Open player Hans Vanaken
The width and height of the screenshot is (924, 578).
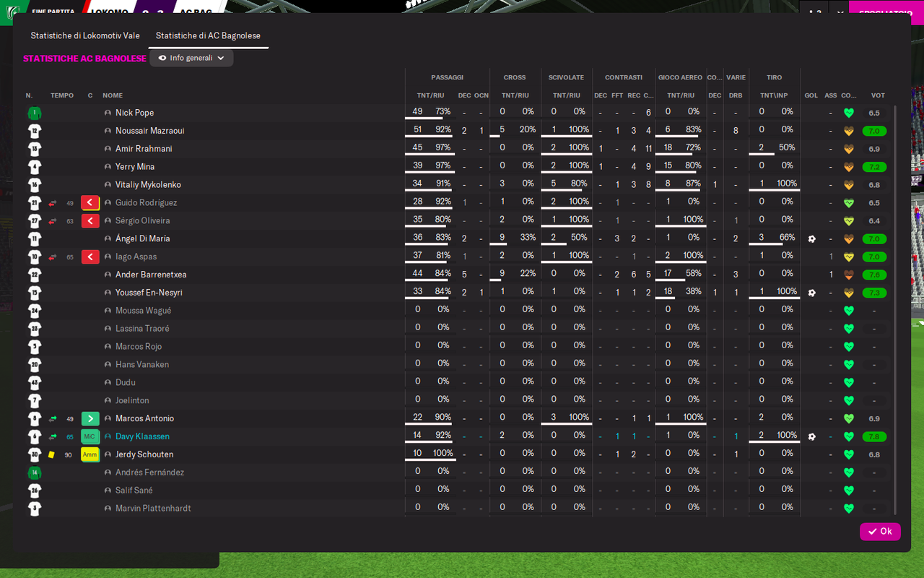(x=142, y=365)
